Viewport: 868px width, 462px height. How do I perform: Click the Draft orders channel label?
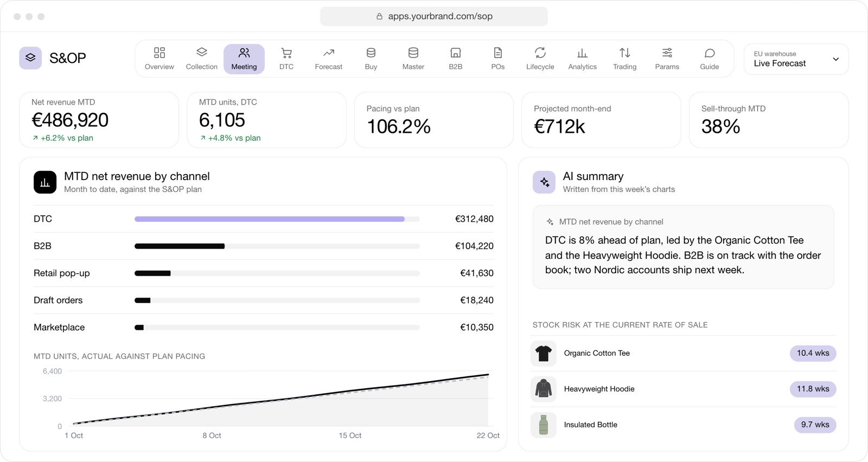[x=58, y=300]
